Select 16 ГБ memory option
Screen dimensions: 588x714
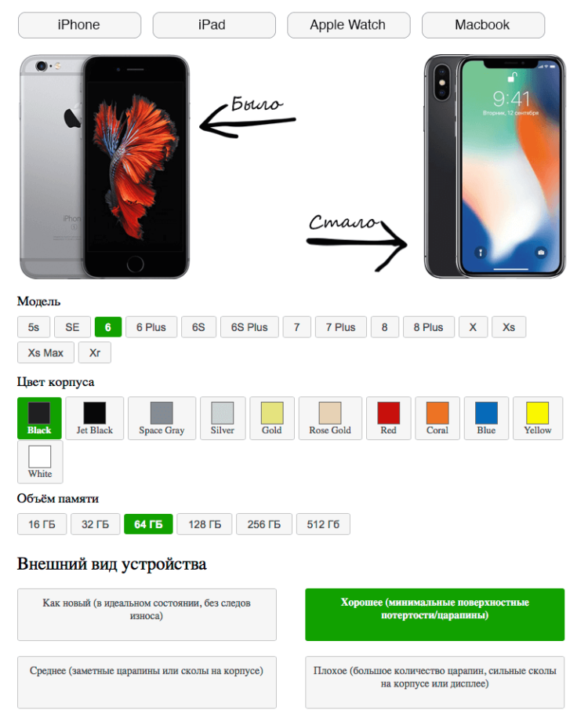pos(42,524)
